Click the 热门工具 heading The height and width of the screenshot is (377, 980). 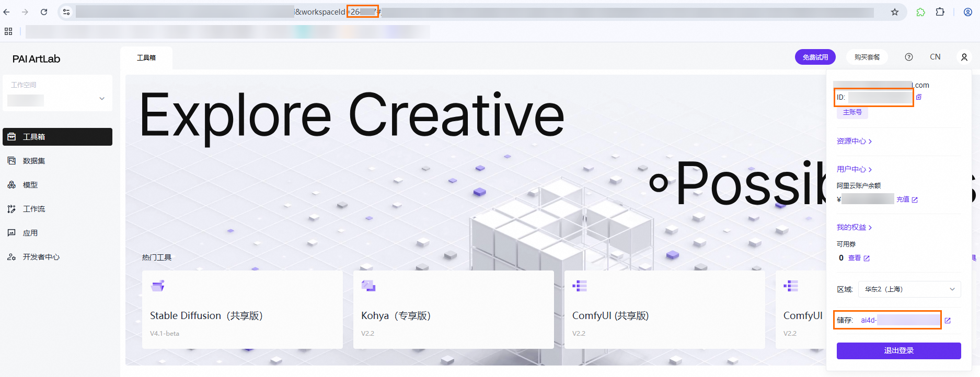[157, 257]
